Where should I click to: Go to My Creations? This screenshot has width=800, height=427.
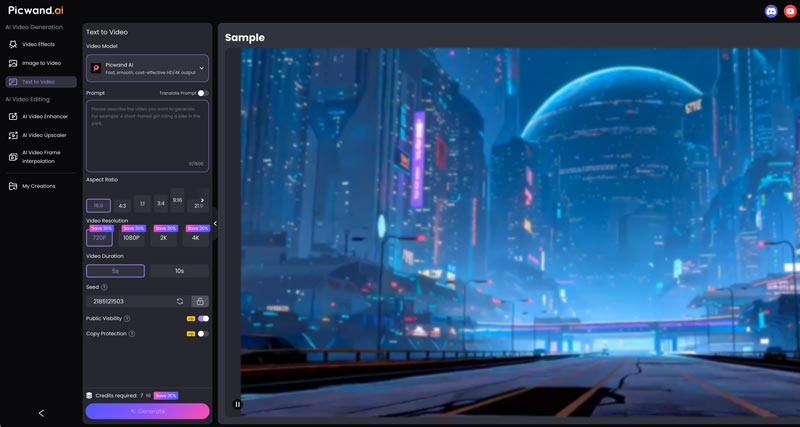[38, 186]
